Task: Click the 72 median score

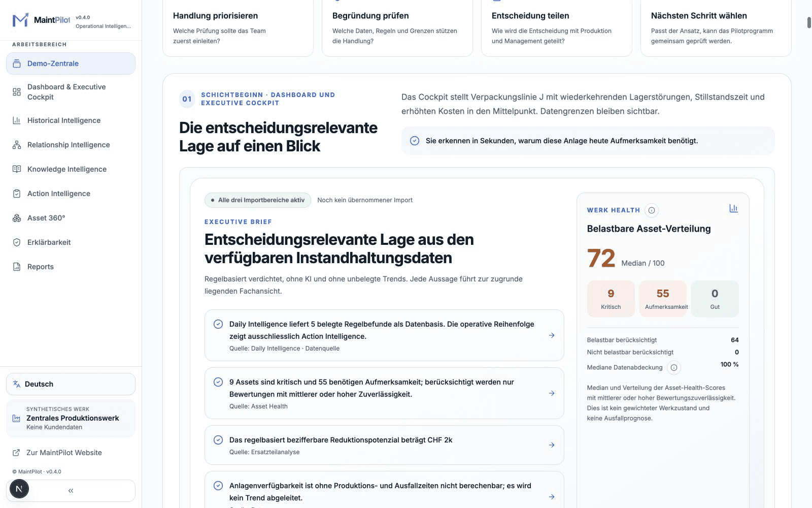Action: click(601, 258)
